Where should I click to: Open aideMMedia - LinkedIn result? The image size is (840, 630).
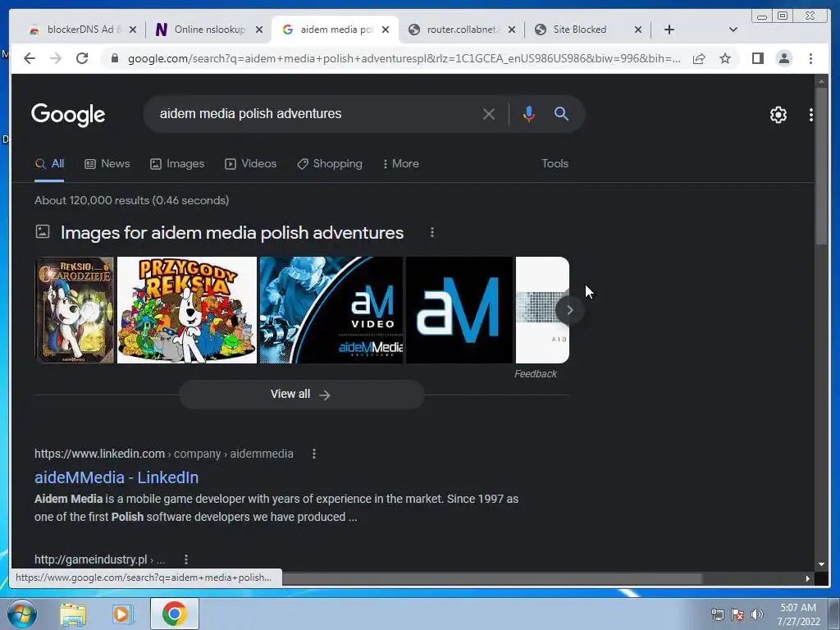(116, 477)
